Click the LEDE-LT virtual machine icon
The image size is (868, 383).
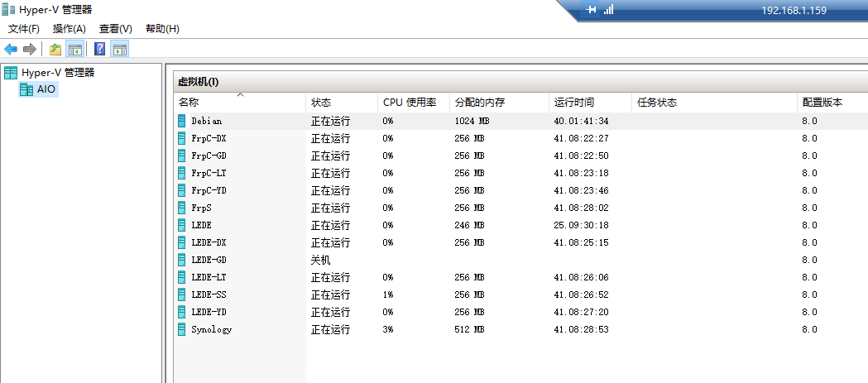click(181, 277)
